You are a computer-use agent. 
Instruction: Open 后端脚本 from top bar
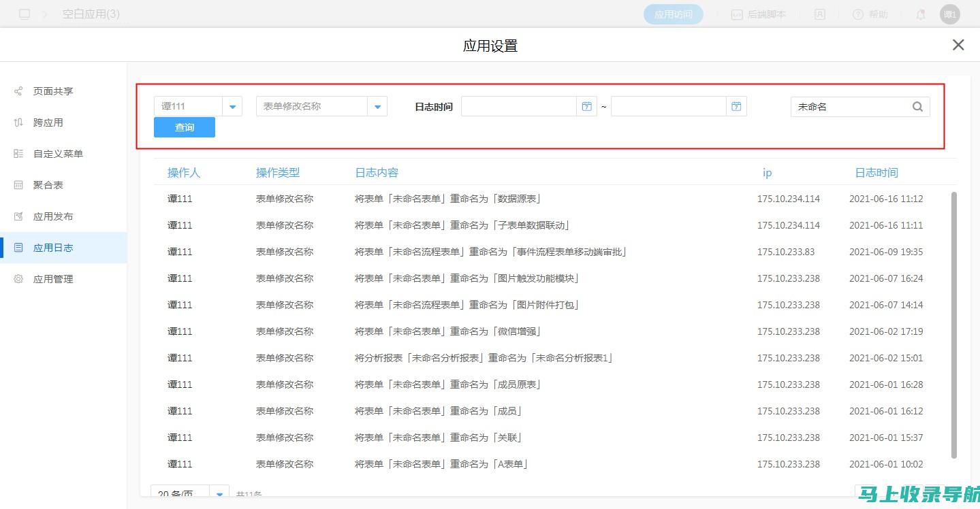[x=759, y=14]
